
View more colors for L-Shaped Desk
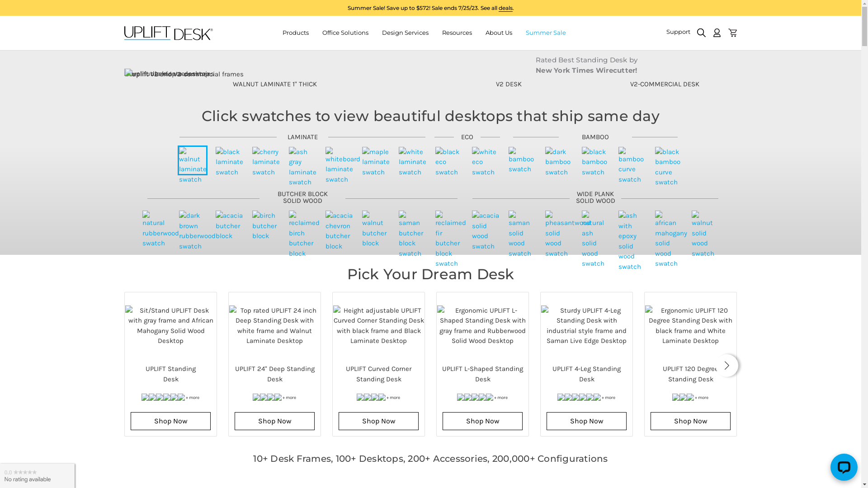(501, 398)
